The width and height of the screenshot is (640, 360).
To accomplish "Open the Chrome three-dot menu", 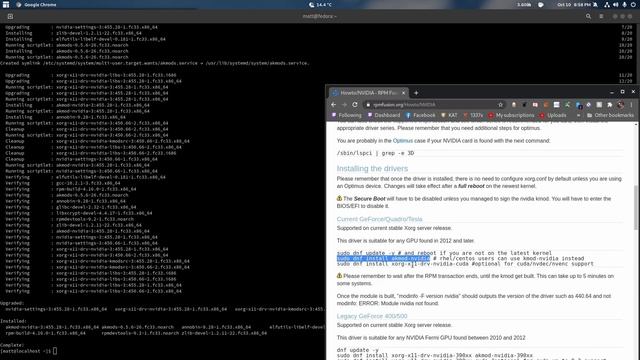I will click(x=631, y=104).
